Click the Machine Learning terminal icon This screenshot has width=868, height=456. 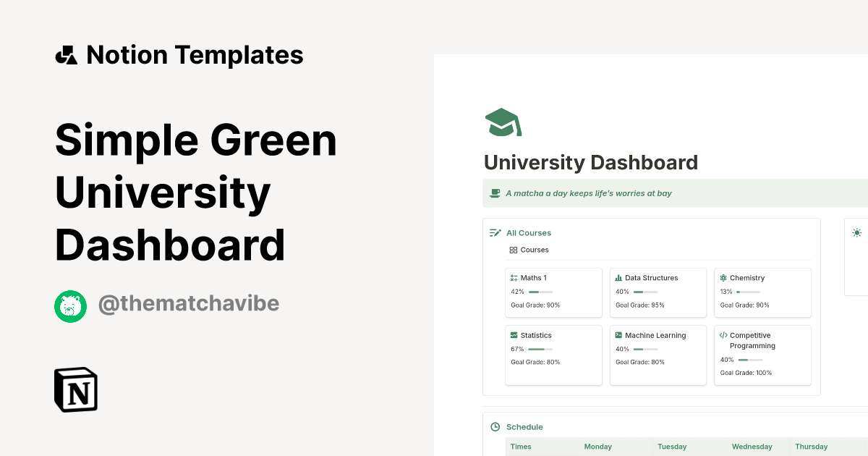point(618,334)
